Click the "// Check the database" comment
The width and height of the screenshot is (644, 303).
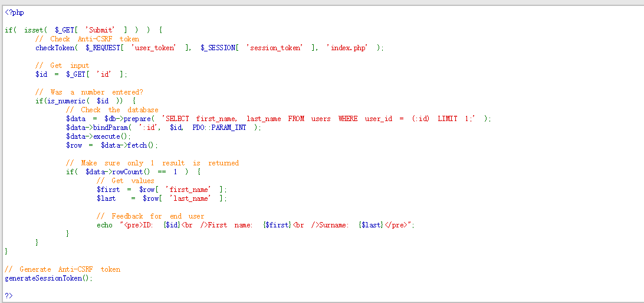112,110
